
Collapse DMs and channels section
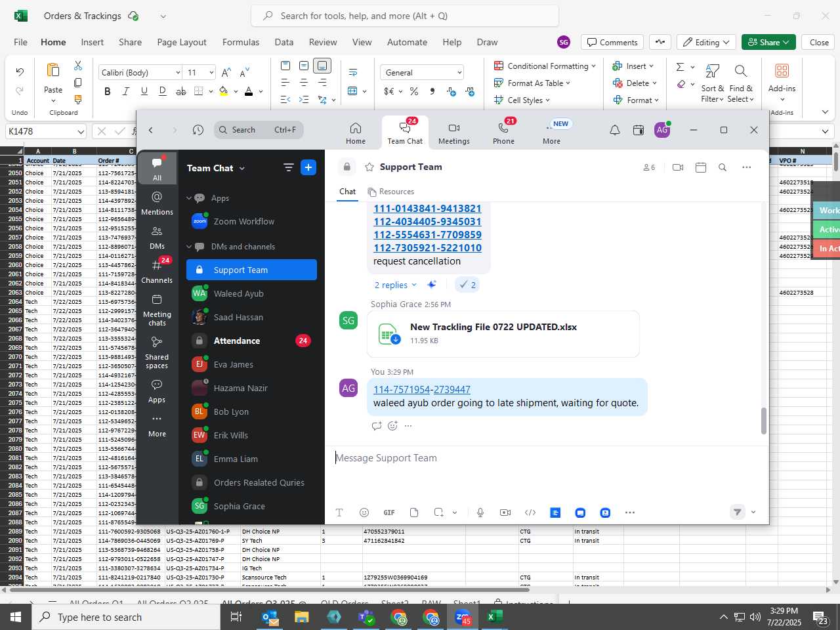(x=189, y=247)
